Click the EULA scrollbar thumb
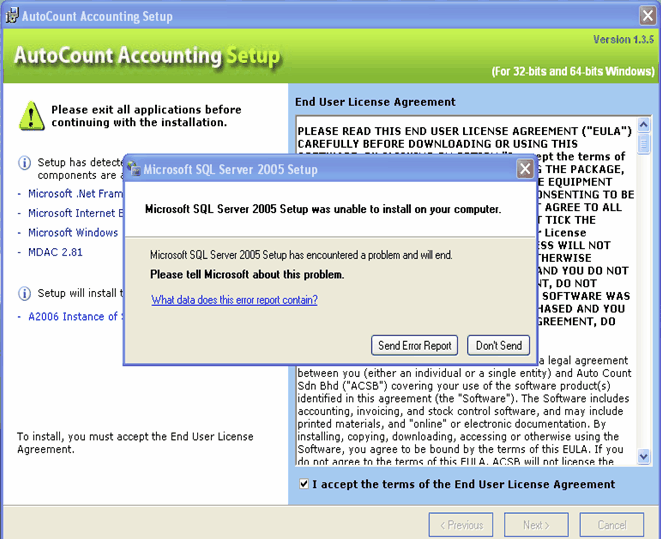Screen dimensions: 661x539 click(643, 144)
